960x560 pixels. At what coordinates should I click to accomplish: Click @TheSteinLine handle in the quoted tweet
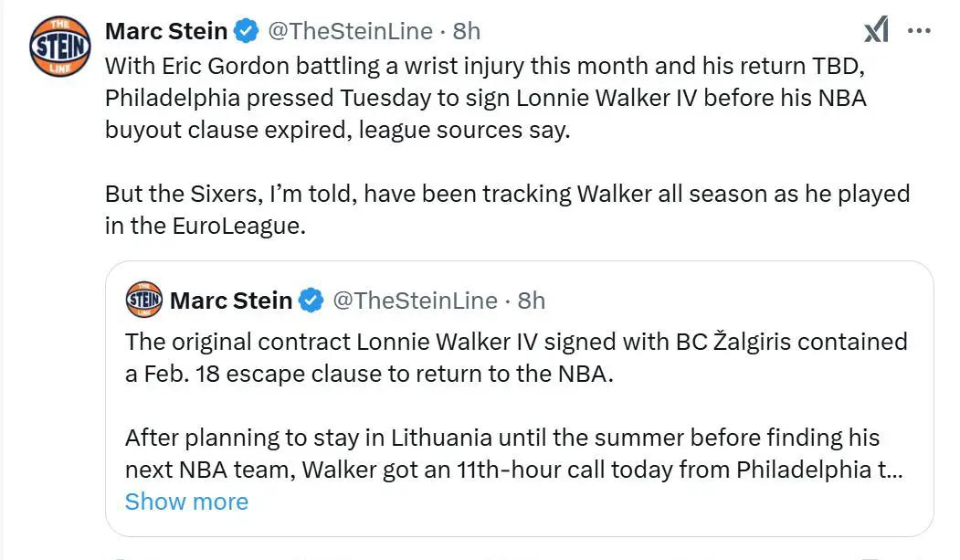(415, 300)
